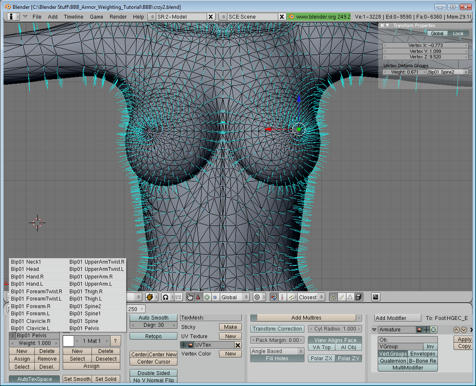Open the SR:2-Model screen selector
Image resolution: width=476 pixels, height=386 pixels.
[152, 16]
